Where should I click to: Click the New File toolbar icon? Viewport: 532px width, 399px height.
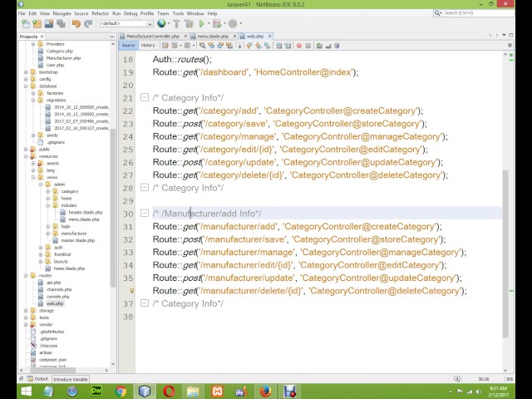26,23
